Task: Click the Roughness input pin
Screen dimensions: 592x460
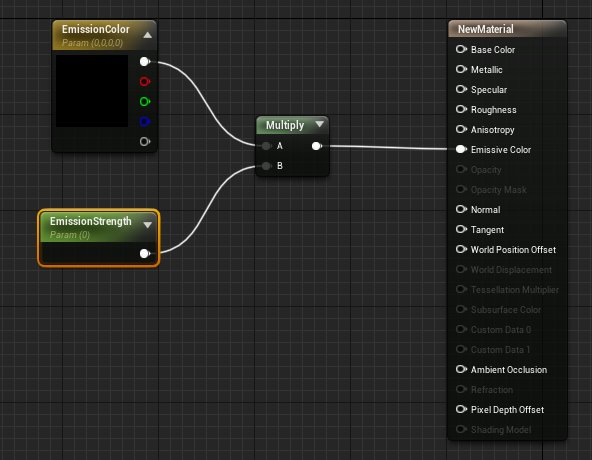Action: (x=461, y=109)
